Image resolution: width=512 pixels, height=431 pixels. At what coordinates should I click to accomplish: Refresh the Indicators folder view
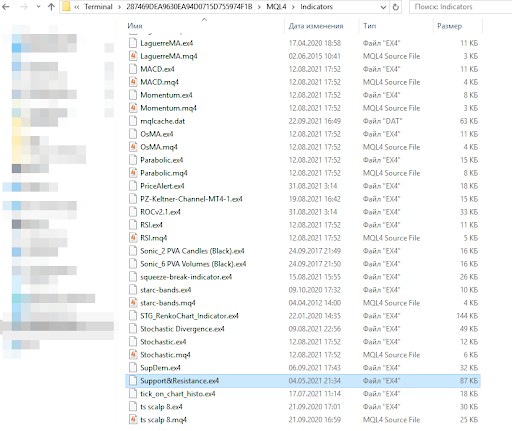pos(396,7)
